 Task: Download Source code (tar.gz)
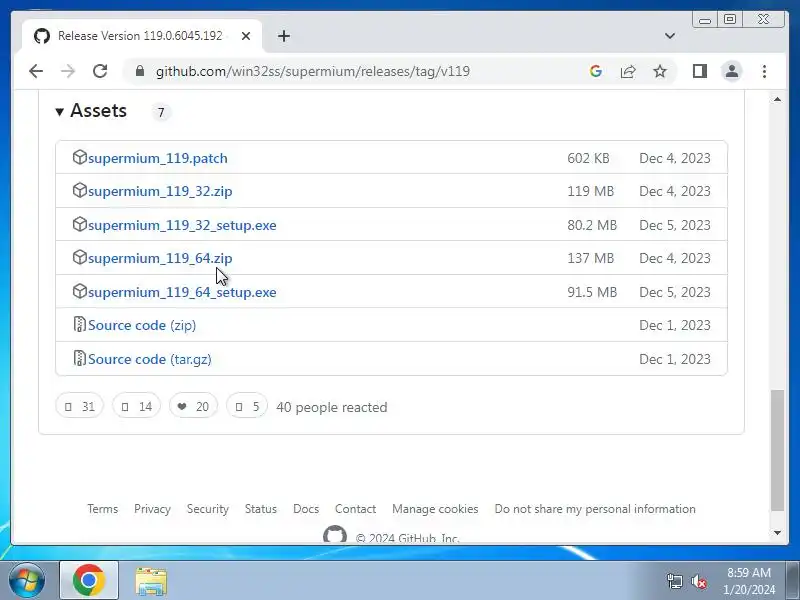(149, 359)
